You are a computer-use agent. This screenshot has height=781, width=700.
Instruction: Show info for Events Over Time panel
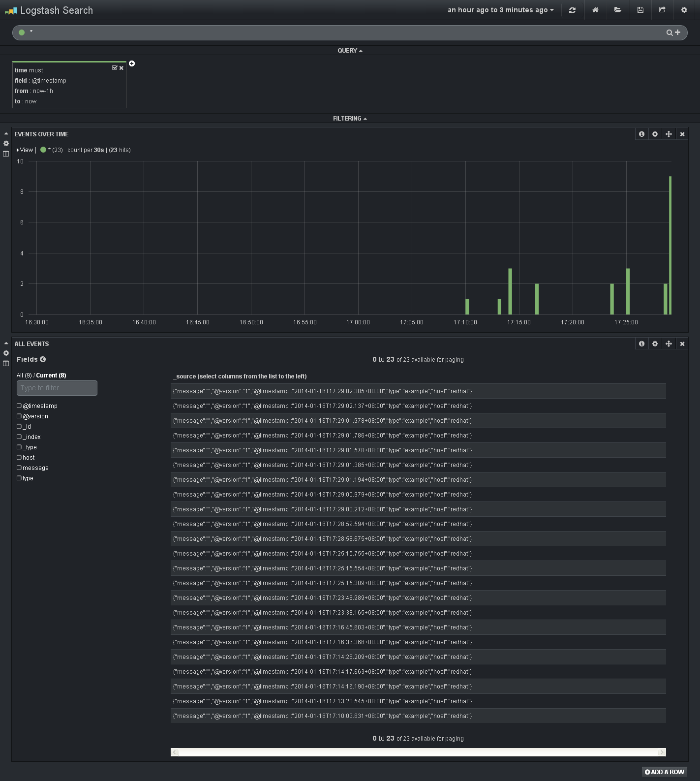641,134
